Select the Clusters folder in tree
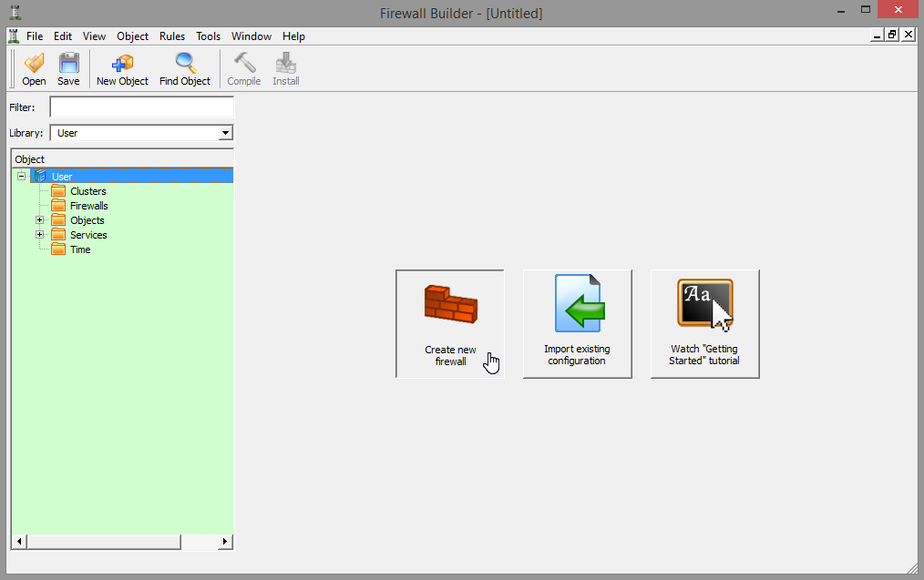This screenshot has height=580, width=924. 87,191
